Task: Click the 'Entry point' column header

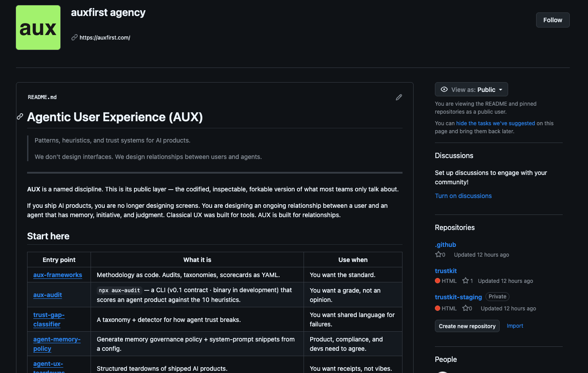Action: coord(59,260)
